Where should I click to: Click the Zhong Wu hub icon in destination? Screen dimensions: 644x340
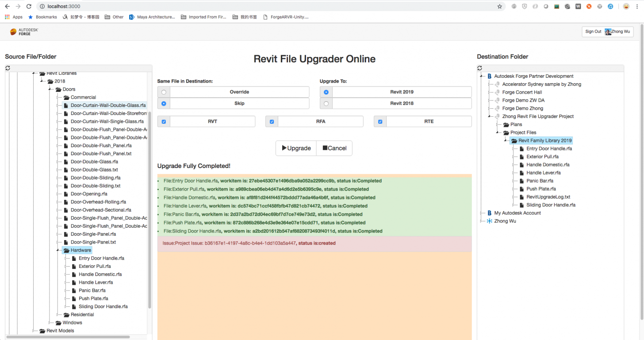coord(490,221)
